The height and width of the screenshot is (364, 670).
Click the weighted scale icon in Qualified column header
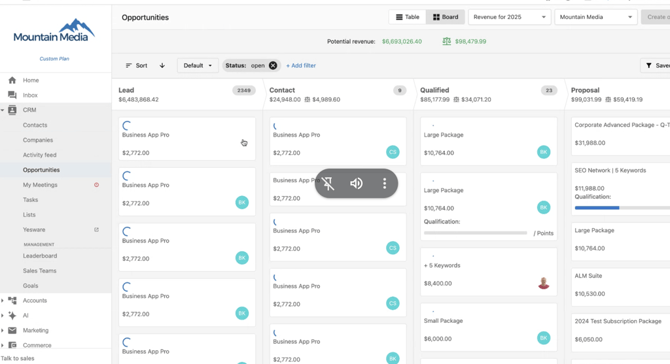click(456, 100)
